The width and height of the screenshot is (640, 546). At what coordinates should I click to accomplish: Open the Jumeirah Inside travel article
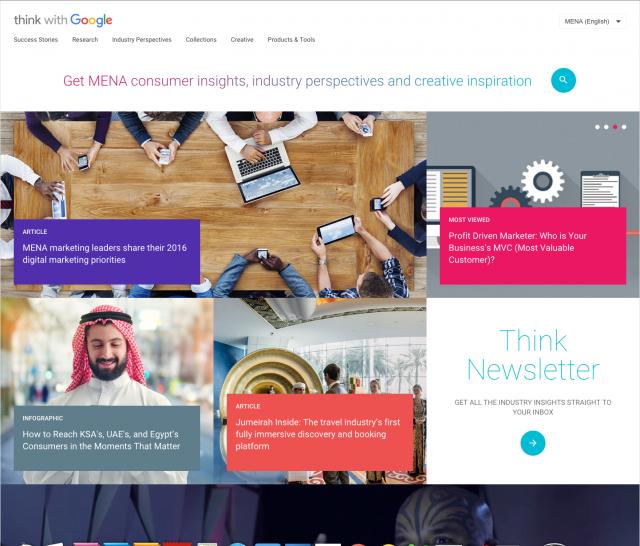click(x=320, y=432)
